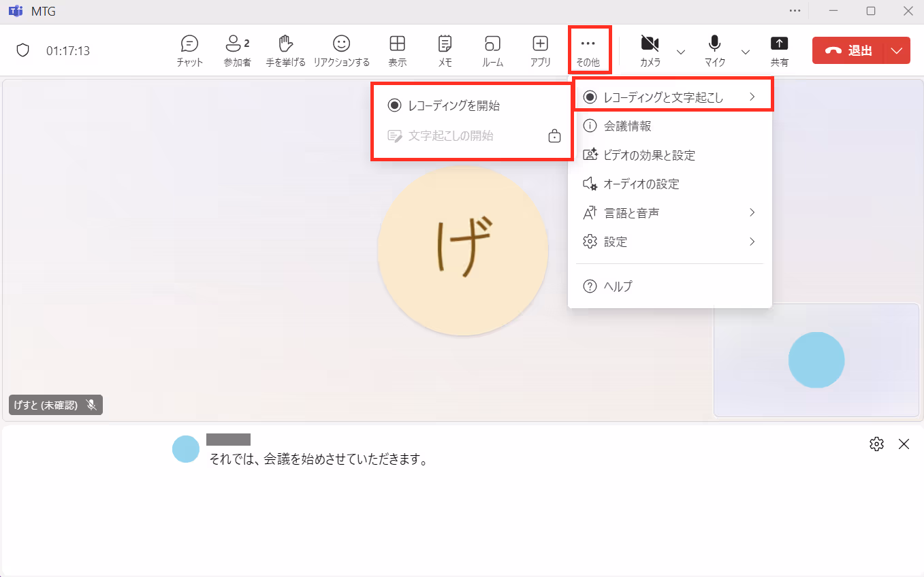Click the shield security icon

23,50
